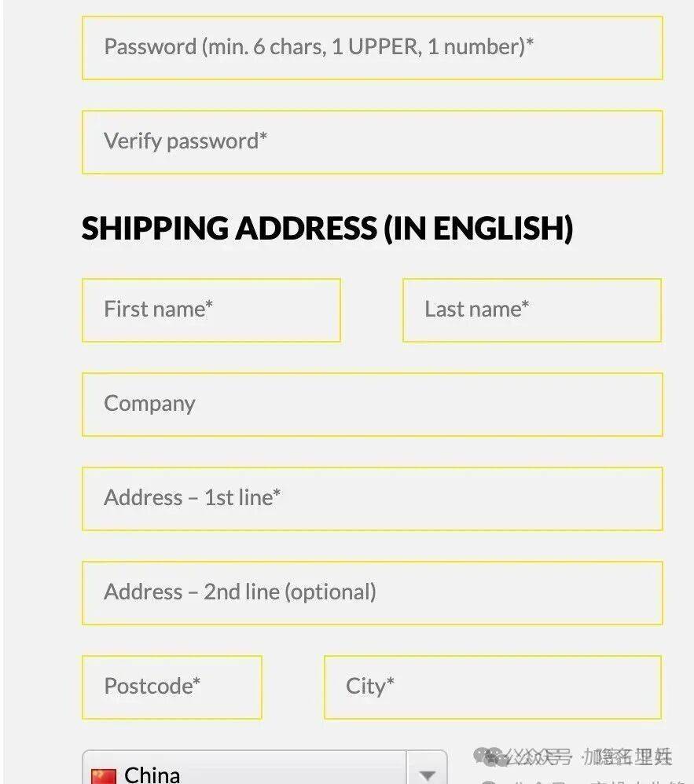Screen dimensions: 694x784
Task: Click the "(optional)" address placeholder text
Action: point(329,592)
